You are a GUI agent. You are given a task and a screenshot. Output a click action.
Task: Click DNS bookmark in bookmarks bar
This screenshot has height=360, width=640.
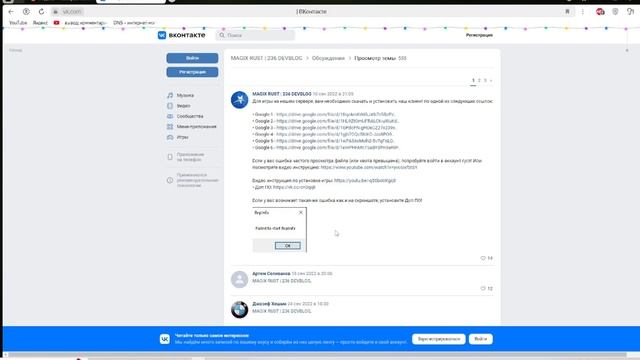tap(134, 23)
